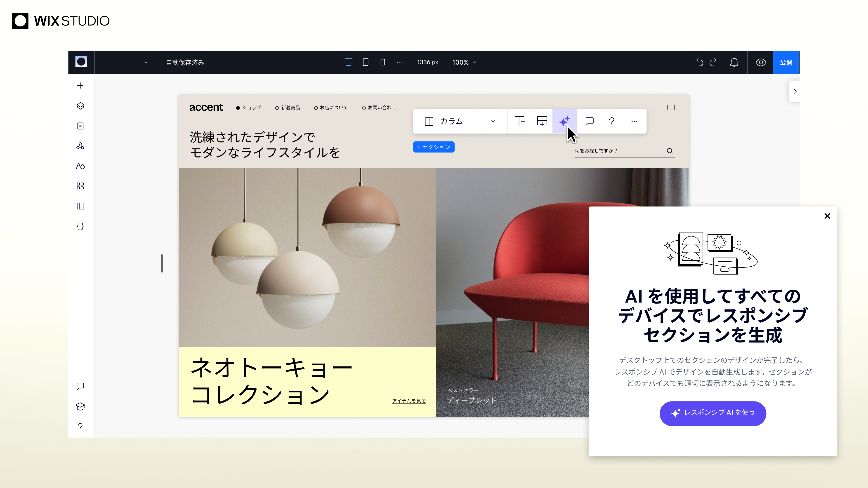Image resolution: width=868 pixels, height=488 pixels.
Task: Click the 公開 publish button
Action: click(786, 62)
